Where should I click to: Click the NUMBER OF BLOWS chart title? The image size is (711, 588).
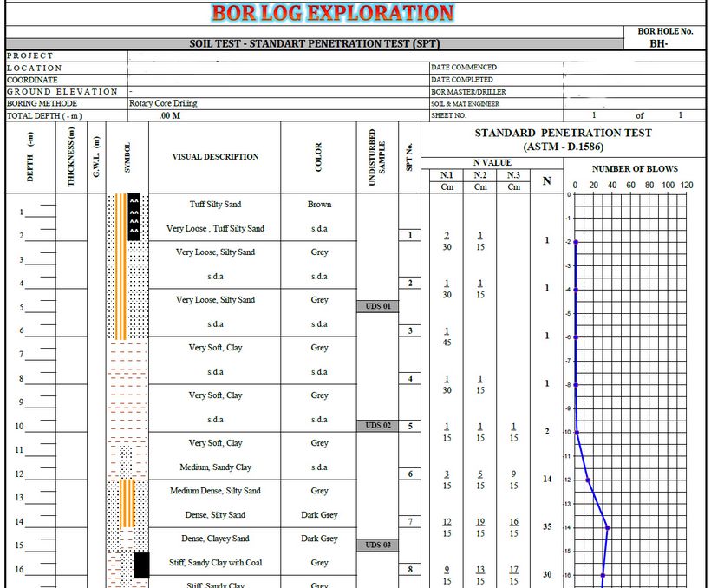click(x=635, y=169)
